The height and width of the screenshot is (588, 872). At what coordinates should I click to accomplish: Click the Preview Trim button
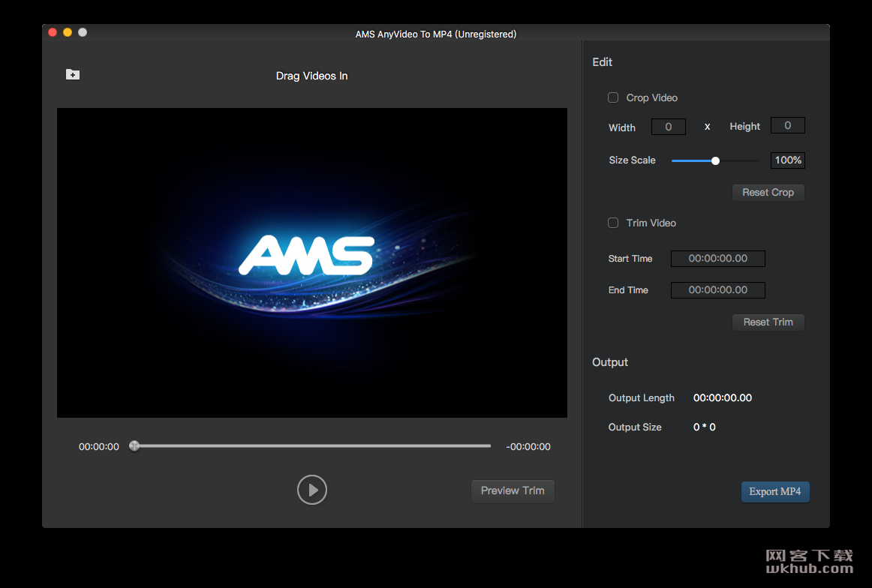pos(513,491)
